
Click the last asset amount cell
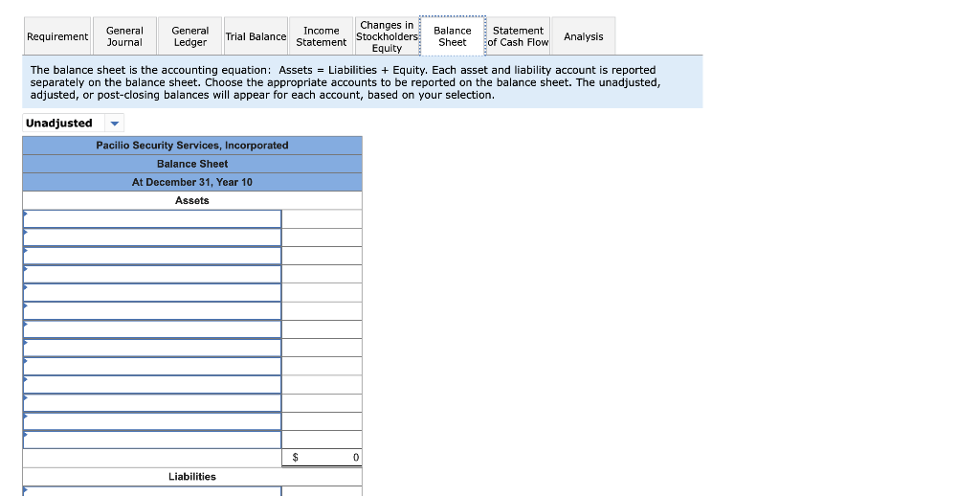(322, 440)
